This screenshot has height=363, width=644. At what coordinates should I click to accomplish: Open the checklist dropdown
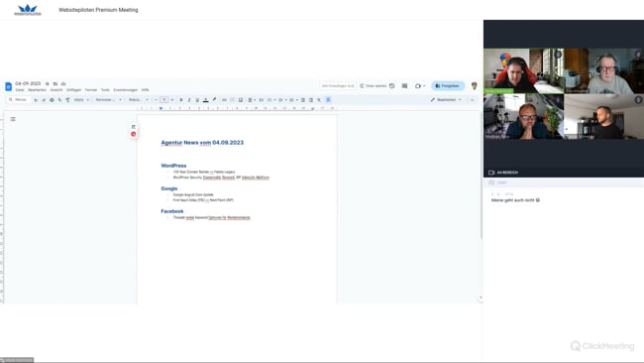tap(271, 100)
